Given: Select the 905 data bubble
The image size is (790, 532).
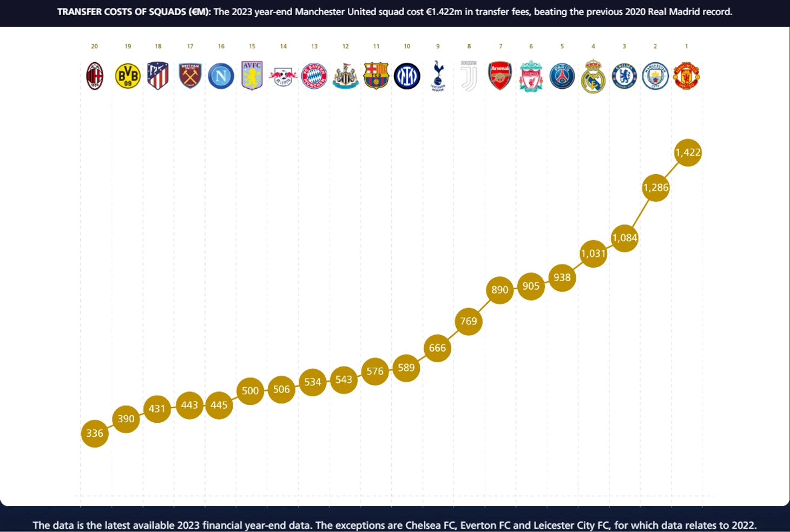Looking at the screenshot, I should [x=531, y=286].
